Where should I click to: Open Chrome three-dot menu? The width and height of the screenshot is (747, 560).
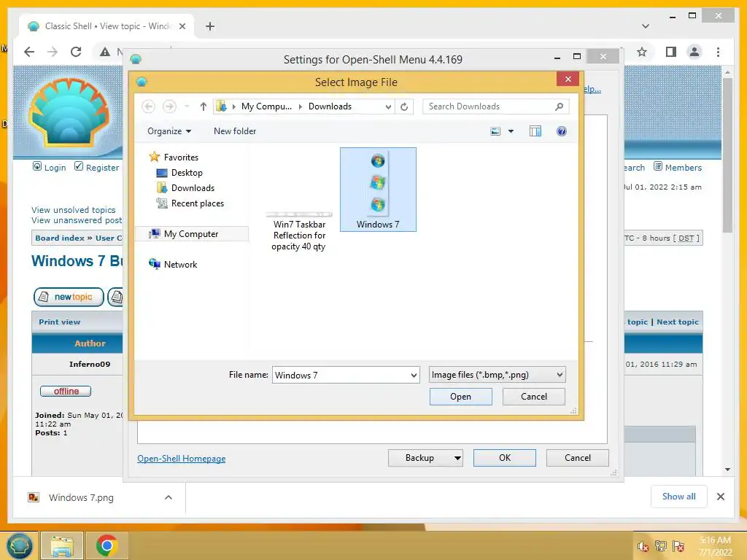718,52
